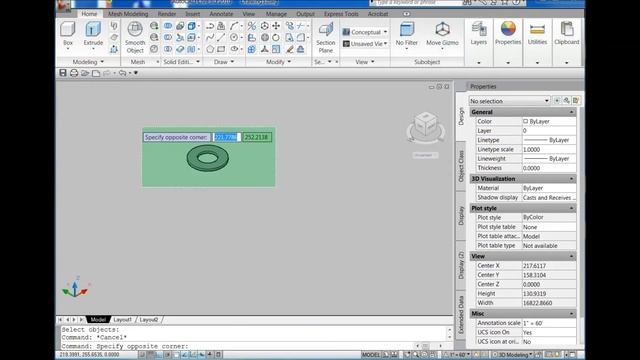
Task: Open the Express Tools ribbon tab
Action: pyautogui.click(x=341, y=14)
